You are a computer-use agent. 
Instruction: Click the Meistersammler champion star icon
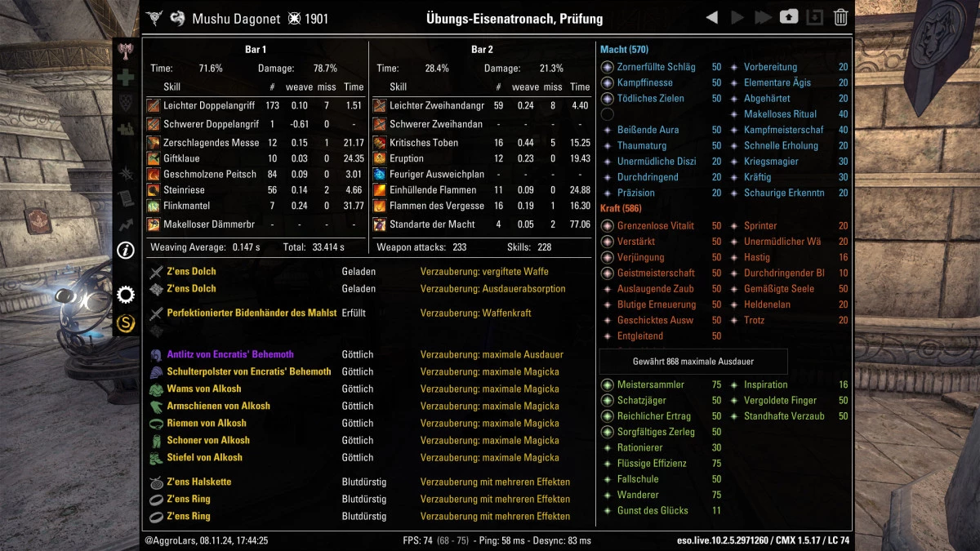[x=607, y=384]
